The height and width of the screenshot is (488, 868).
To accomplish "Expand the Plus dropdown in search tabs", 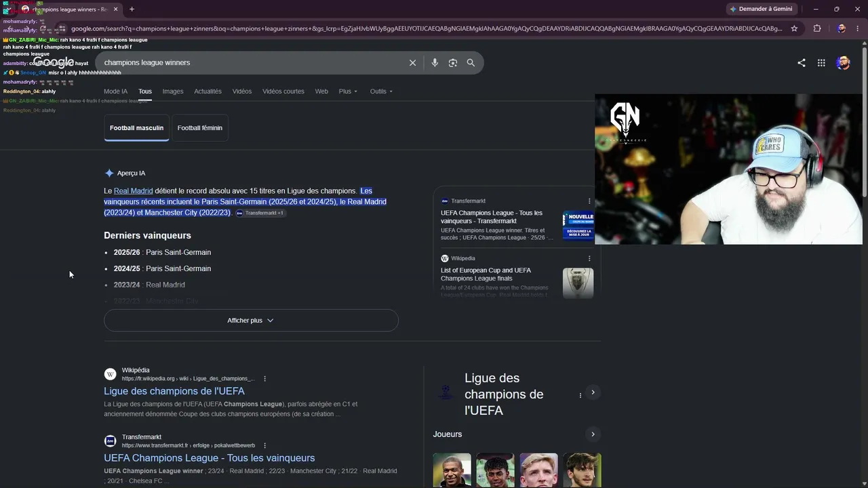I will (x=348, y=91).
